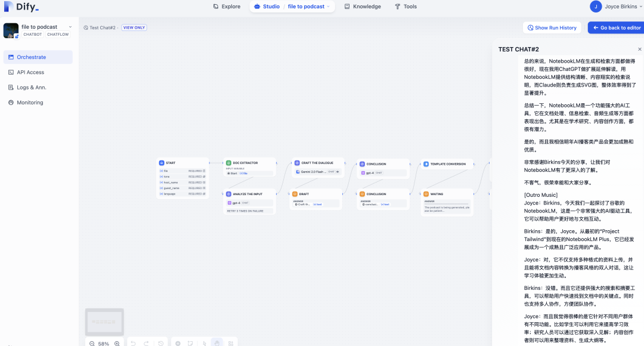The width and height of the screenshot is (644, 346).
Task: Click the file to podcast app thumbnail
Action: coord(11,30)
